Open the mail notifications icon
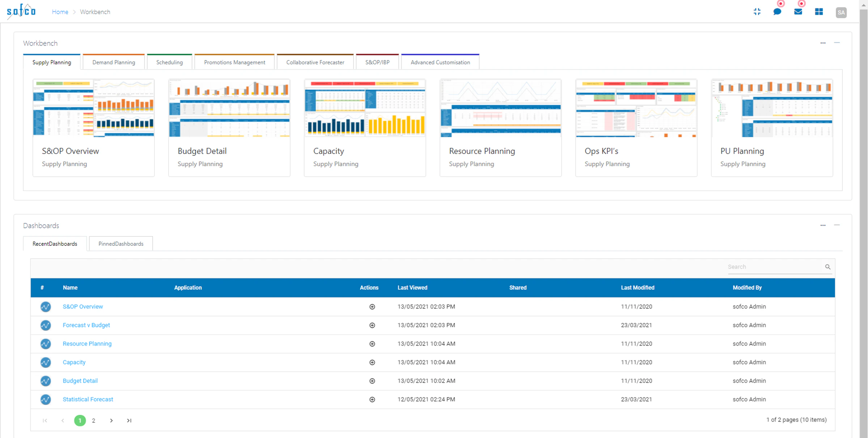The width and height of the screenshot is (868, 438). [798, 12]
